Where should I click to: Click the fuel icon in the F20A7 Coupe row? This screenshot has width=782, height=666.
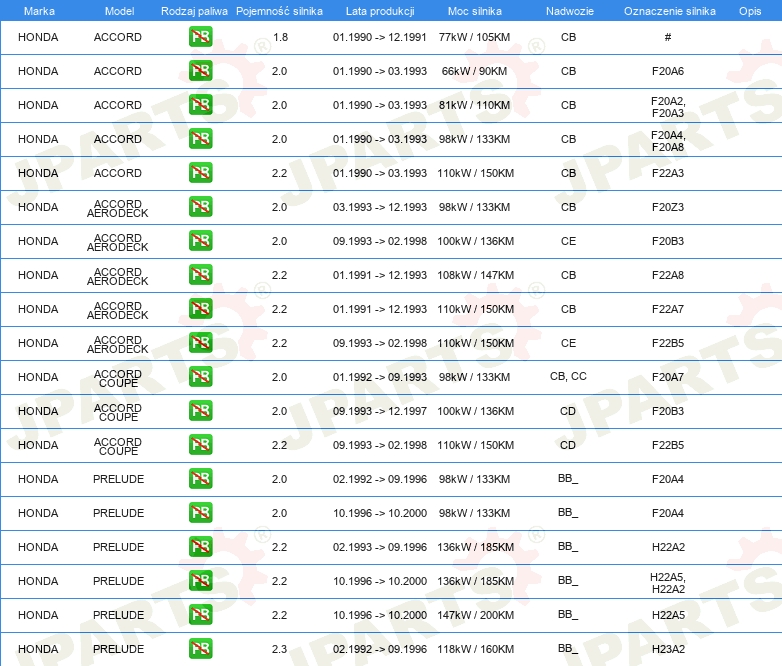pos(200,377)
